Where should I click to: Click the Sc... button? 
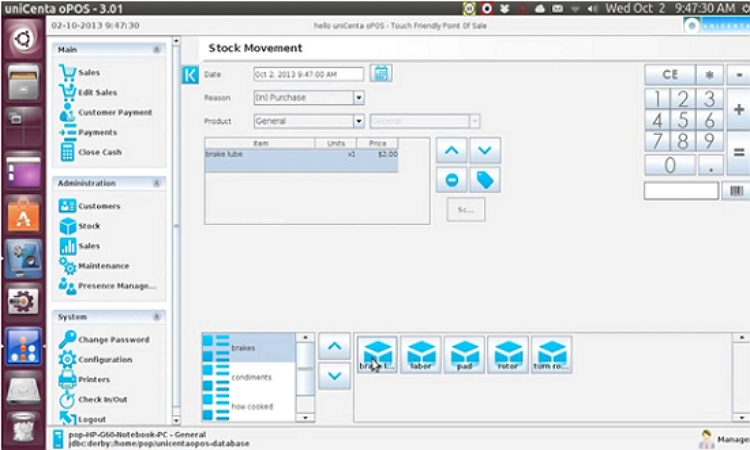pos(465,209)
